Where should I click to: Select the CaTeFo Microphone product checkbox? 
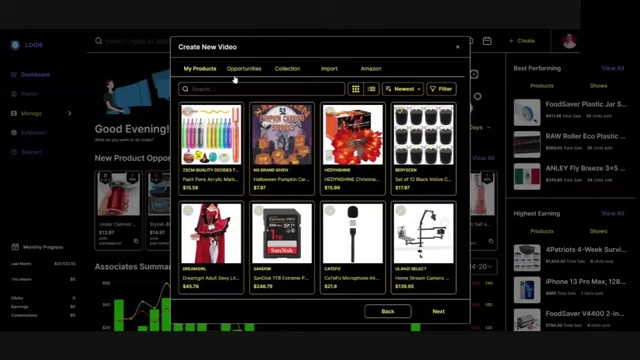[x=330, y=210]
